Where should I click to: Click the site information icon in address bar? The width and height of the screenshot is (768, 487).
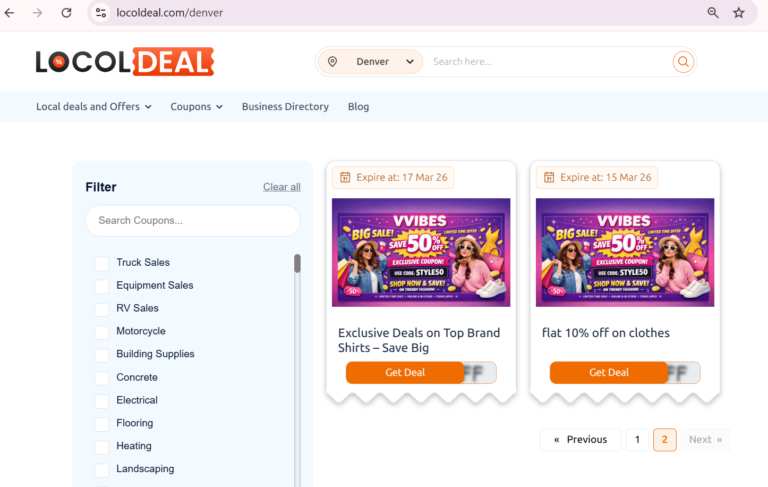[100, 13]
